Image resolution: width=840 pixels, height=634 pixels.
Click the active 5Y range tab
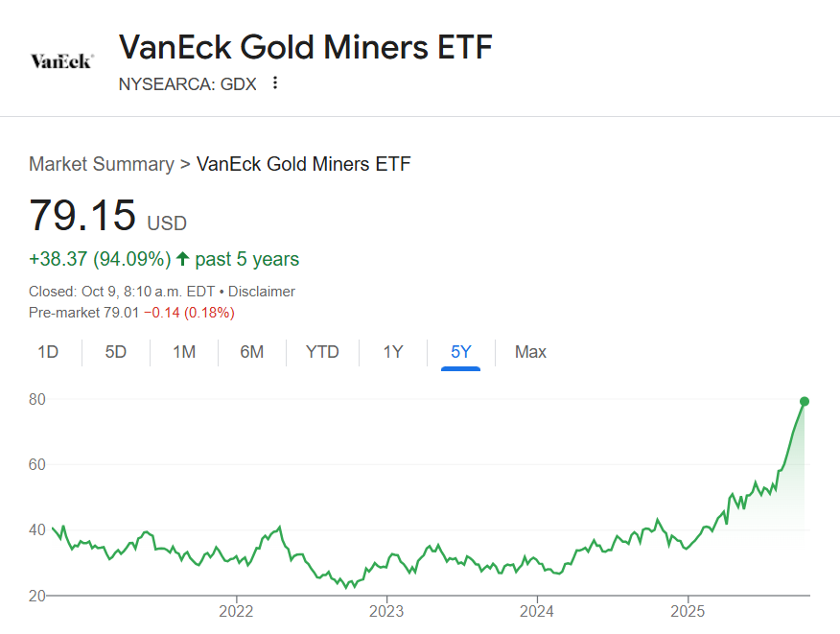[x=461, y=352]
